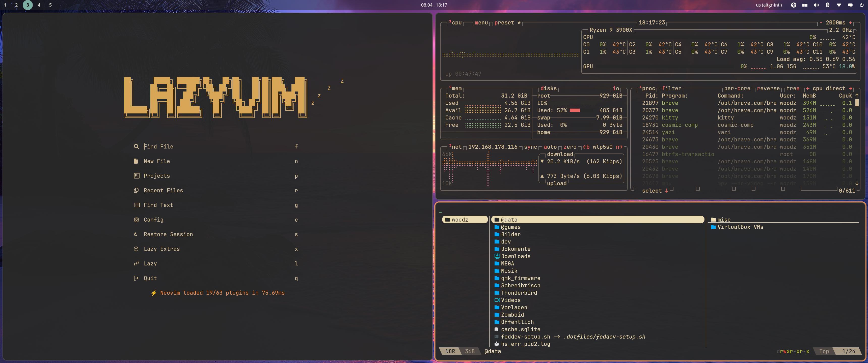Click the magnifier icon beside Find File
The height and width of the screenshot is (363, 868).
click(136, 146)
